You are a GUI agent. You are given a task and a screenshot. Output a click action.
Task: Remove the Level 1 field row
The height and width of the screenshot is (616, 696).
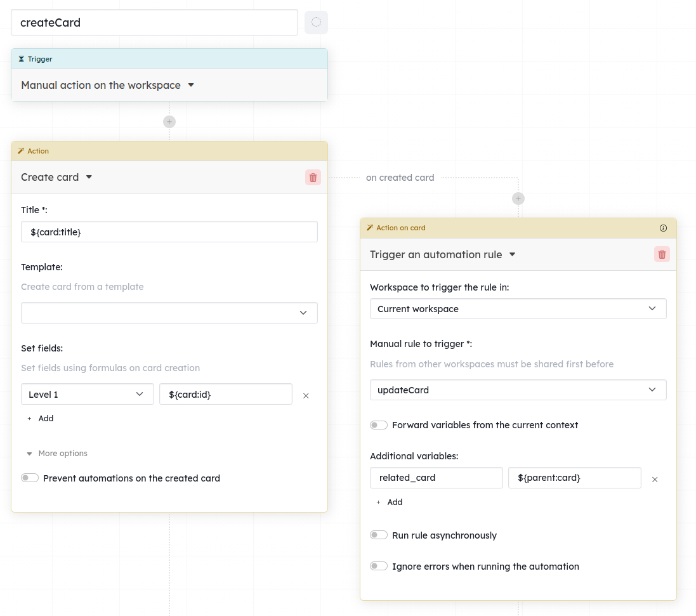tap(306, 396)
